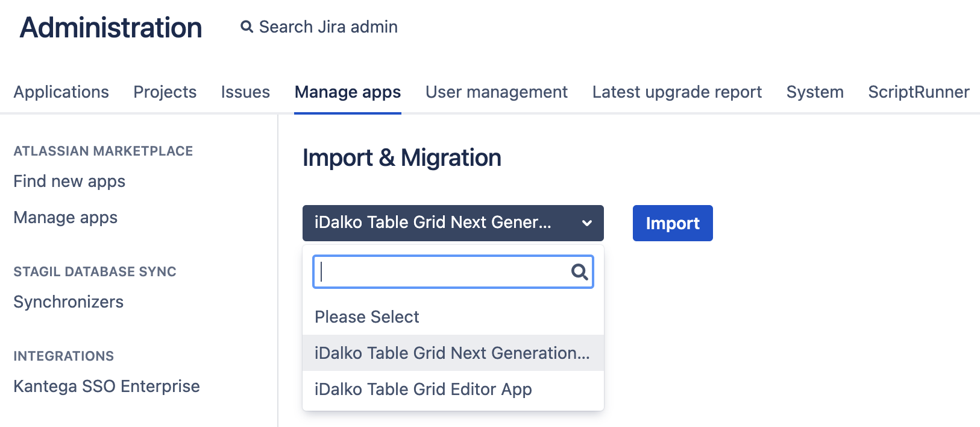The width and height of the screenshot is (980, 427).
Task: Click the STAGIL DATABASE SYNC section label
Action: [95, 271]
